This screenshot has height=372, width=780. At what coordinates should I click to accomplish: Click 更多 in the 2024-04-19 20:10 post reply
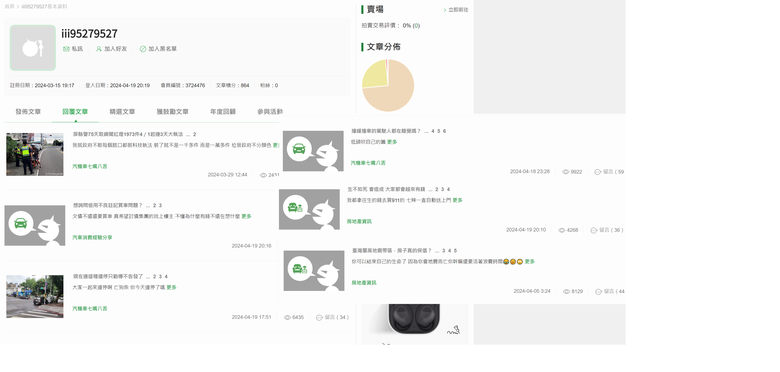(x=457, y=200)
